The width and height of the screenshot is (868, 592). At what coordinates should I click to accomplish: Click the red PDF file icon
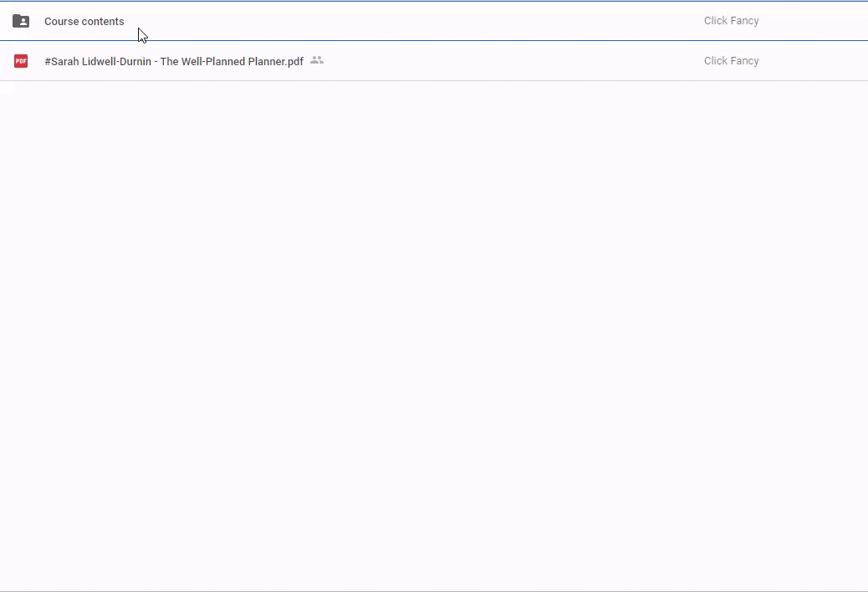[x=21, y=61]
